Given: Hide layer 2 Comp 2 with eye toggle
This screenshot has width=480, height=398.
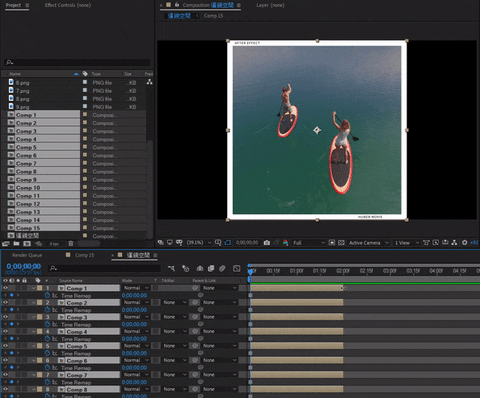Looking at the screenshot, I should (x=5, y=302).
